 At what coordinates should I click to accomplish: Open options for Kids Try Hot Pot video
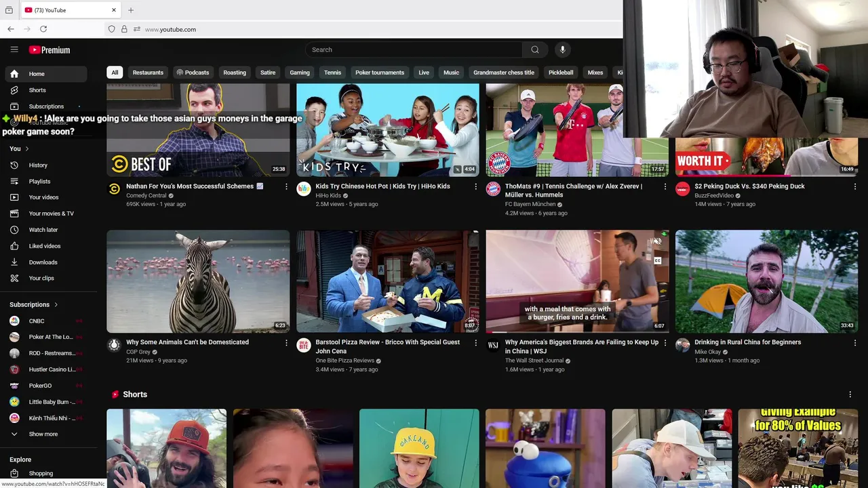(x=475, y=186)
